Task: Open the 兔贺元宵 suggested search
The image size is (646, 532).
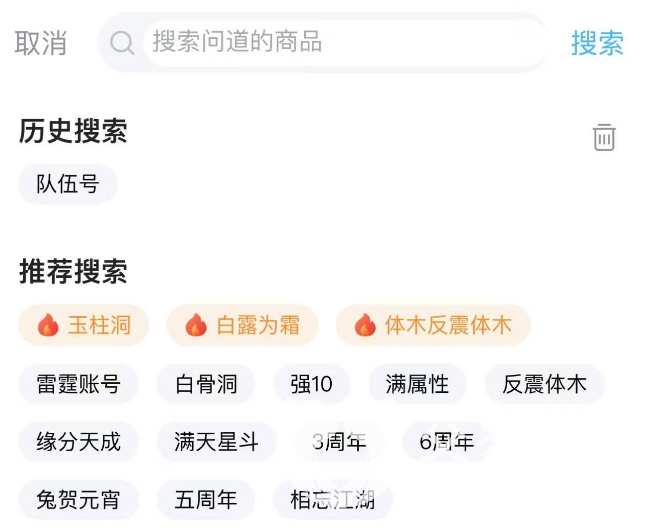Action: point(79,500)
